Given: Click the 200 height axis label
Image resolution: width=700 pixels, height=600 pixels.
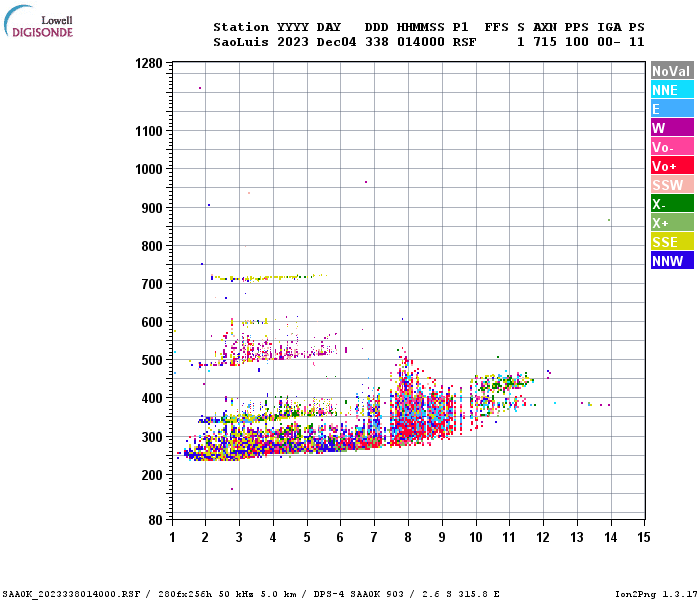Looking at the screenshot, I should [152, 475].
